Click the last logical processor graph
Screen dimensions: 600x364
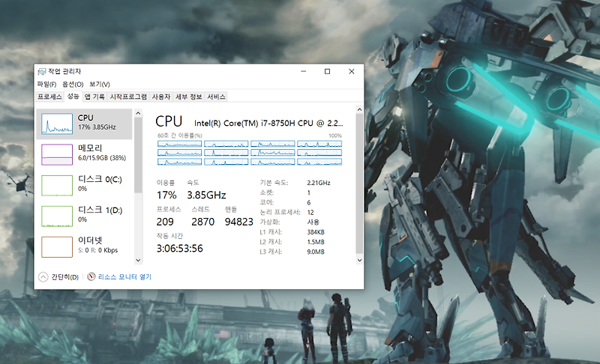point(319,162)
